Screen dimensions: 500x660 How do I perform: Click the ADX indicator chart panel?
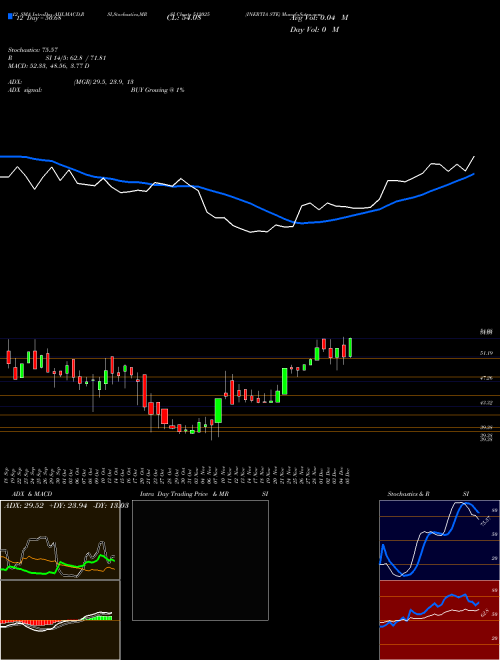click(60, 540)
